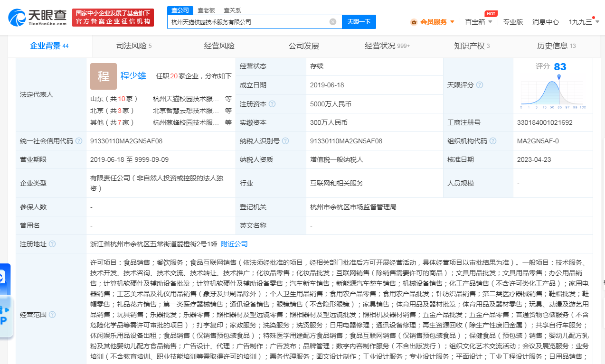
Task: Click help icon beside 注册地址
Action: pos(52,244)
